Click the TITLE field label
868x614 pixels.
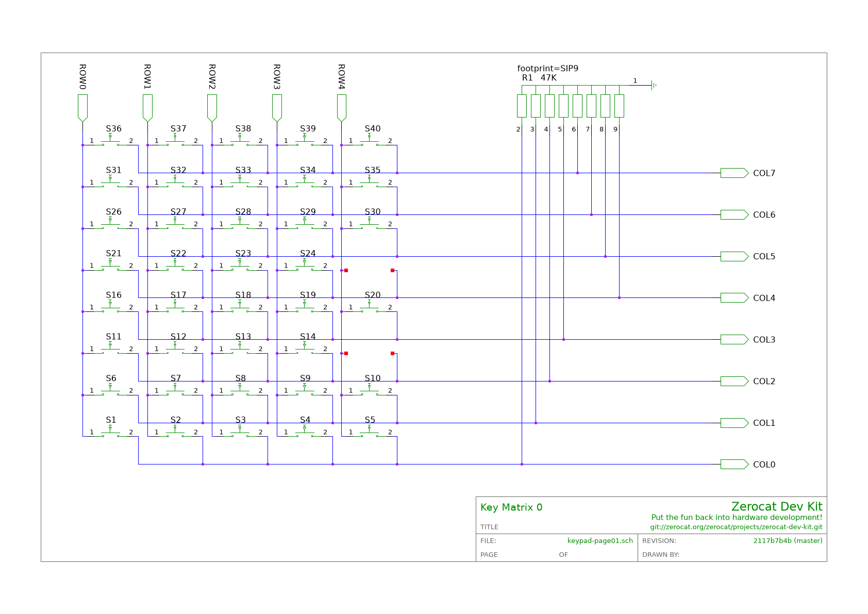point(489,527)
